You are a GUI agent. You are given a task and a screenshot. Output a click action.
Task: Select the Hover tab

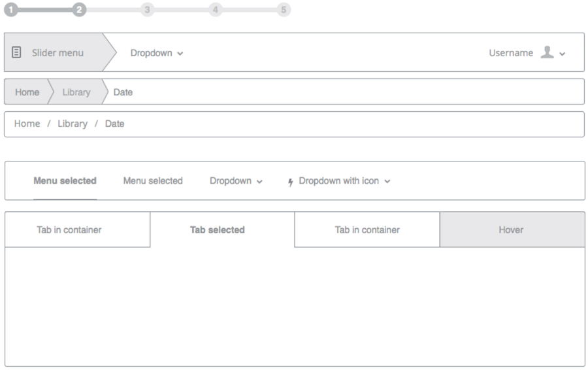[x=511, y=230]
